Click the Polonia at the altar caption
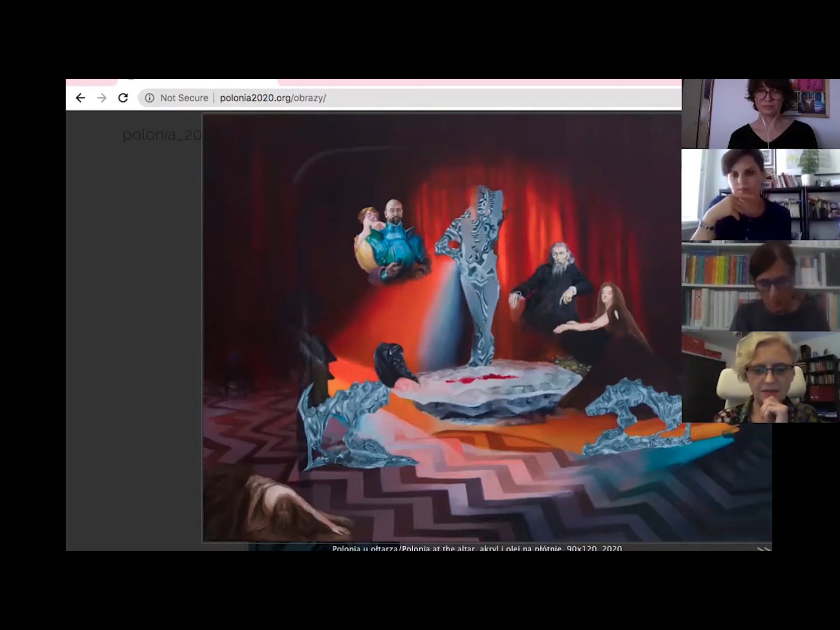 pos(477,548)
